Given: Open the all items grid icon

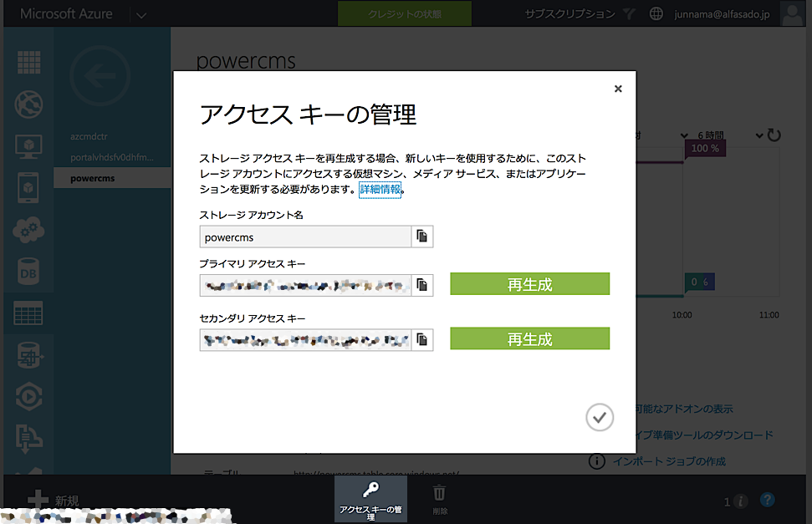Looking at the screenshot, I should coord(29,63).
